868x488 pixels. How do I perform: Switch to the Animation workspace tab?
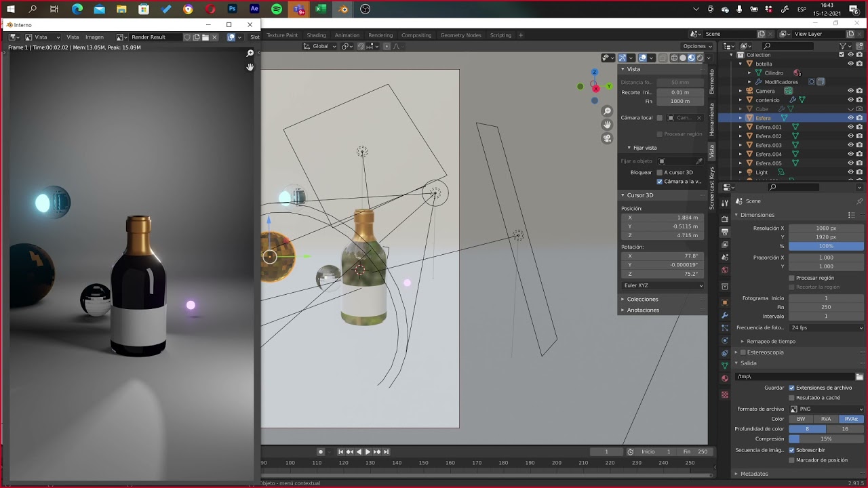tap(347, 35)
